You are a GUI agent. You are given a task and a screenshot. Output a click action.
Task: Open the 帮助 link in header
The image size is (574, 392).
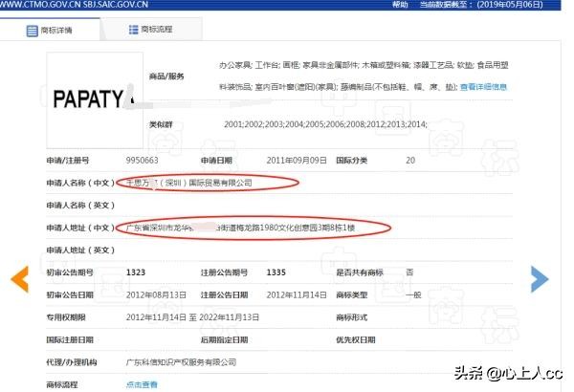400,5
